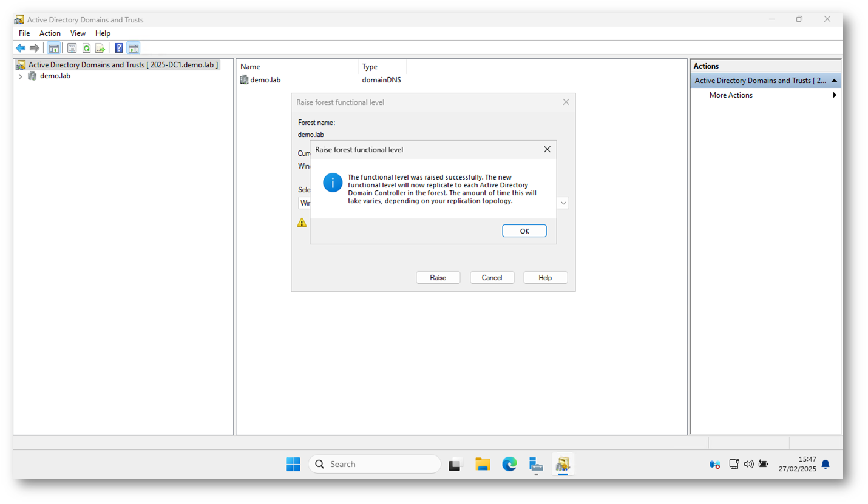The image size is (868, 504).
Task: Open the Help menu
Action: 103,33
